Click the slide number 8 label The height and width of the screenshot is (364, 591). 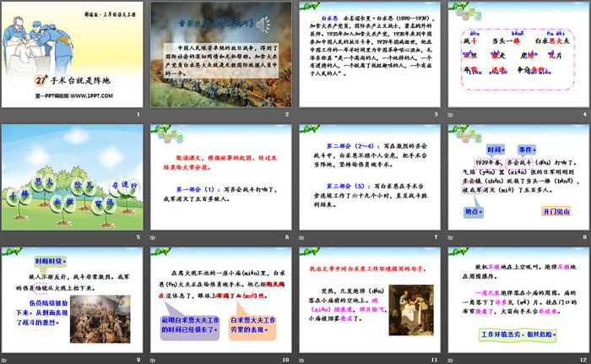point(585,236)
